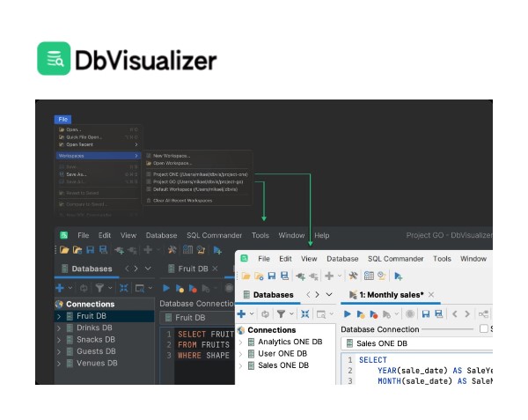The image size is (528, 420).
Task: Click the Open folder icon in dark window toolbar
Action: coord(63,250)
